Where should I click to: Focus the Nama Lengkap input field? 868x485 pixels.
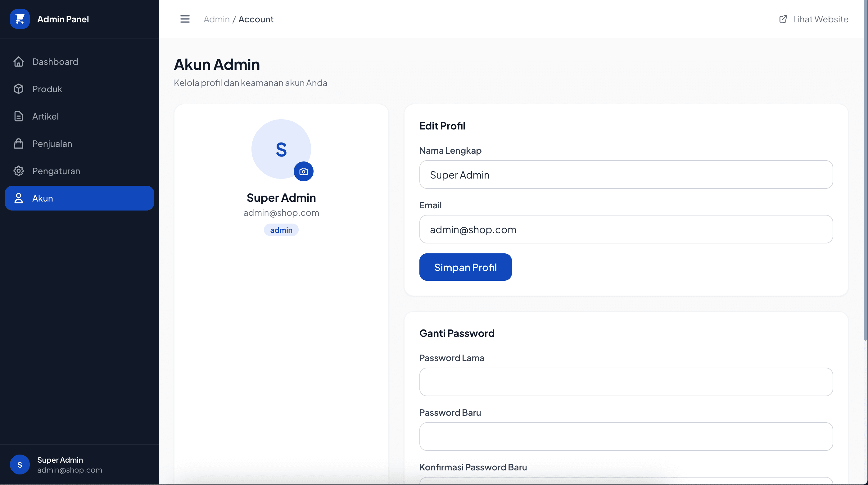click(x=626, y=175)
